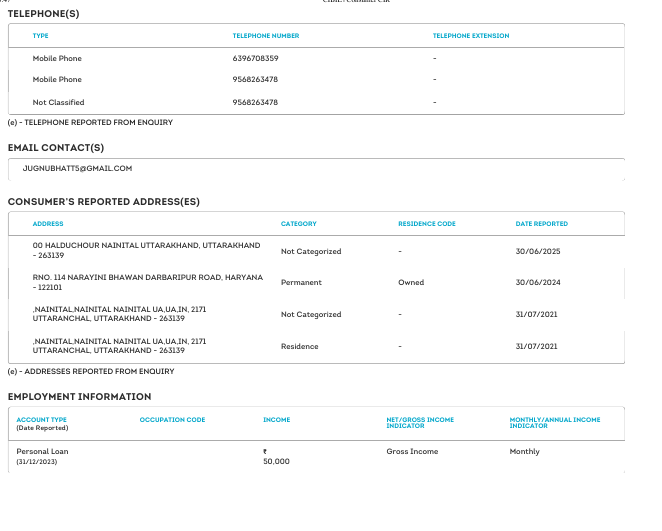Select the income value 50,000

pyautogui.click(x=276, y=461)
